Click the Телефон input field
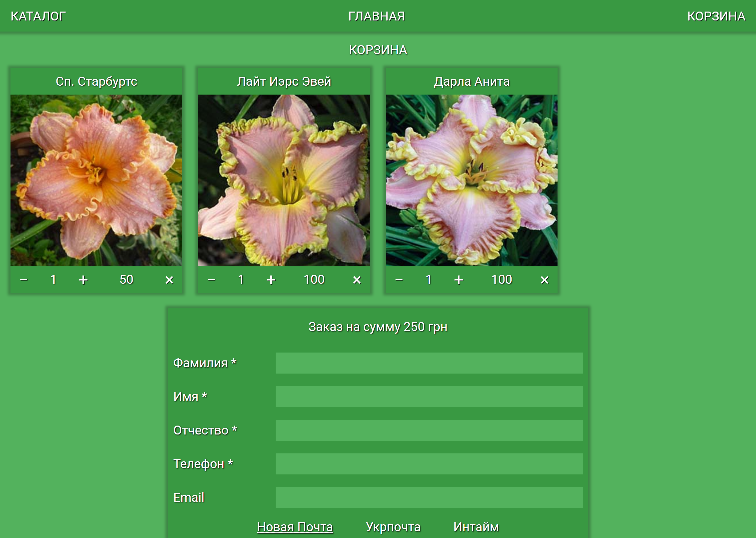The image size is (756, 538). (x=429, y=464)
